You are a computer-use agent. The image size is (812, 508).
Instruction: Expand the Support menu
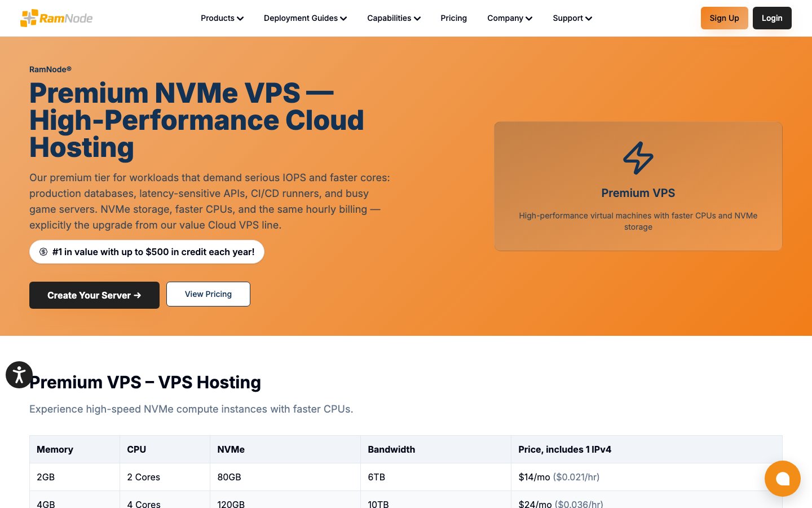click(572, 18)
